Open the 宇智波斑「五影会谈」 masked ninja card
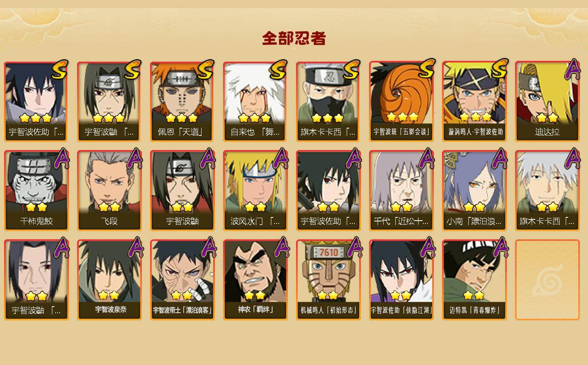 401,101
